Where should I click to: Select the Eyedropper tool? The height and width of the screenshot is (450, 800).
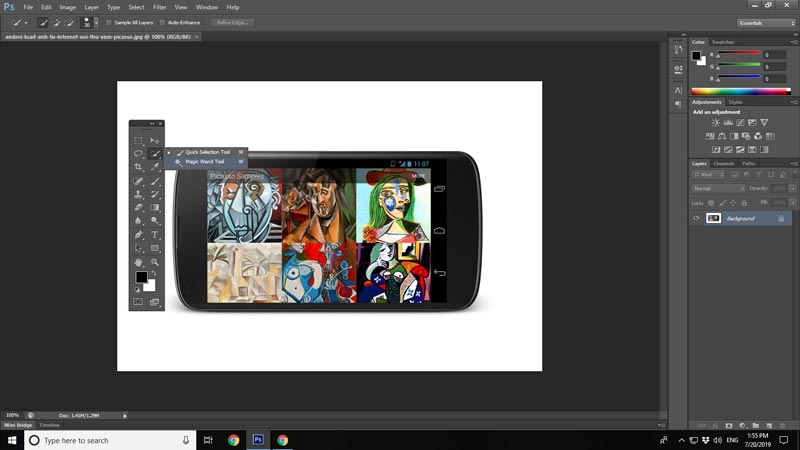tap(155, 167)
